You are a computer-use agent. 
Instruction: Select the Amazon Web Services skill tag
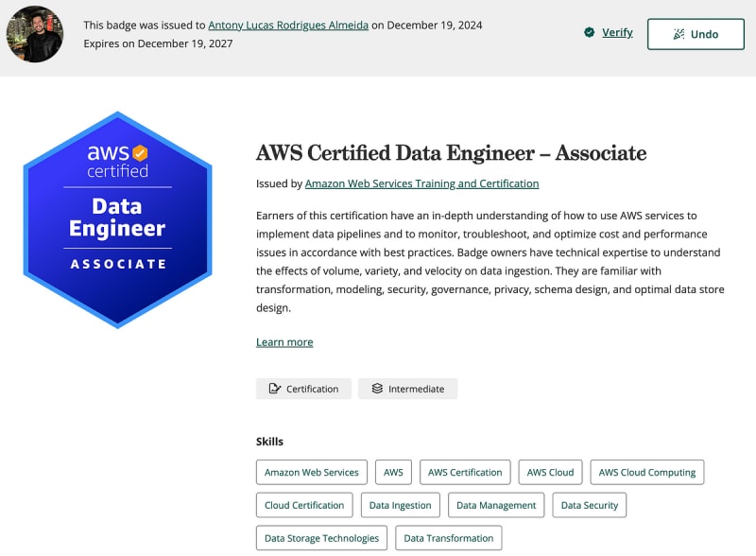click(x=311, y=473)
